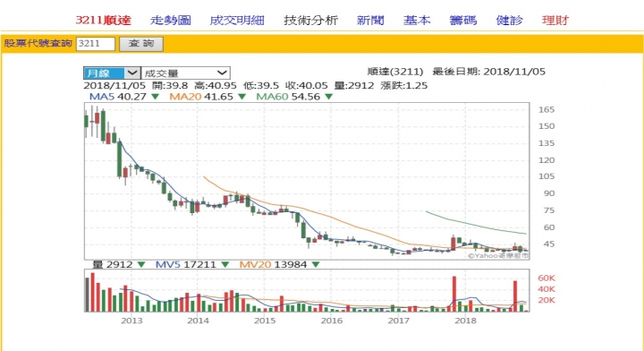Image resolution: width=644 pixels, height=351 pixels.
Task: Click the 2013 year axis label
Action: pyautogui.click(x=131, y=321)
